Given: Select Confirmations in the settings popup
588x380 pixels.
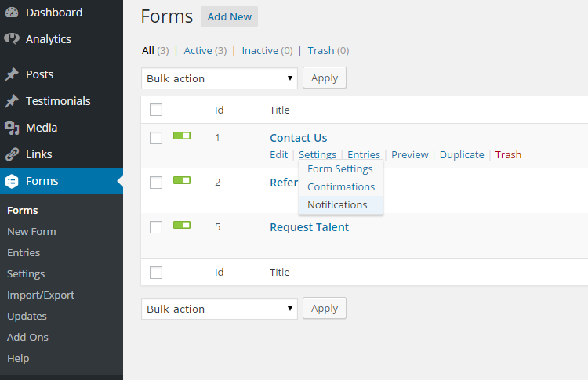Looking at the screenshot, I should click(x=341, y=187).
